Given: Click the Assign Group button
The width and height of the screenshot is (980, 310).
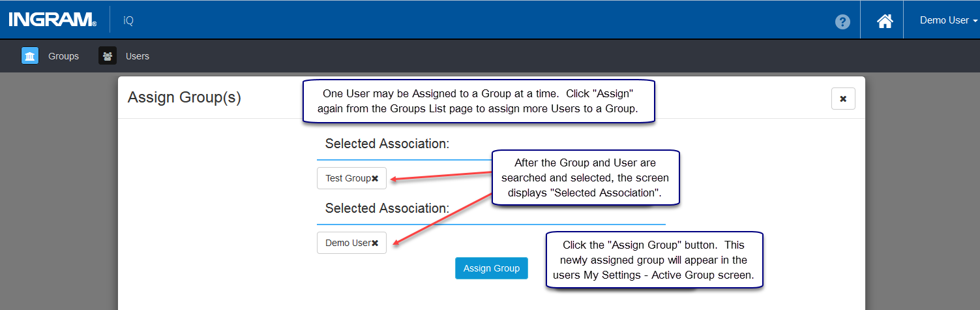Looking at the screenshot, I should pos(492,268).
